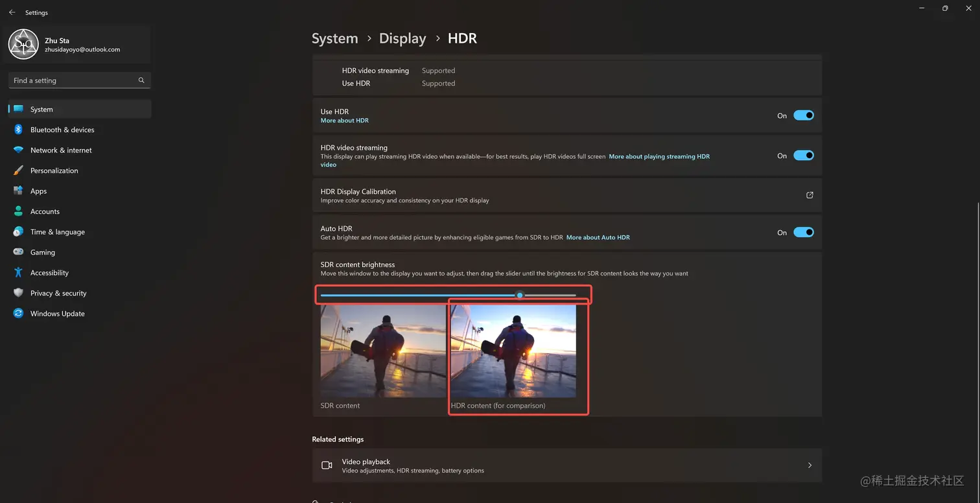980x503 pixels.
Task: Go to System via the breadcrumb
Action: click(334, 38)
